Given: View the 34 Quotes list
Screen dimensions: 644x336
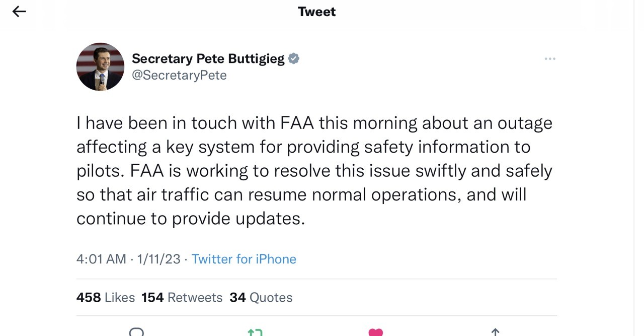Looking at the screenshot, I should 261,298.
